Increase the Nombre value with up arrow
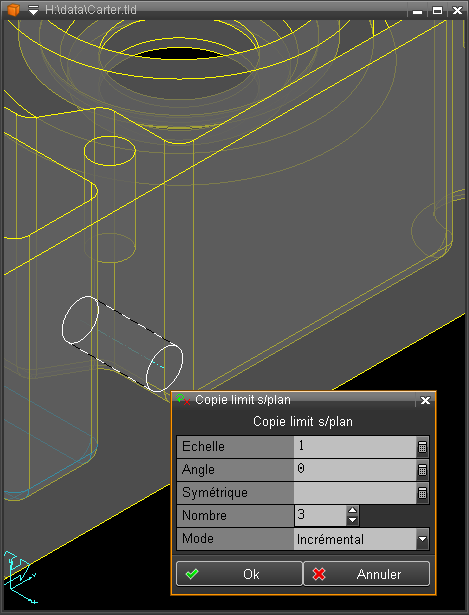This screenshot has height=615, width=469. click(x=353, y=510)
